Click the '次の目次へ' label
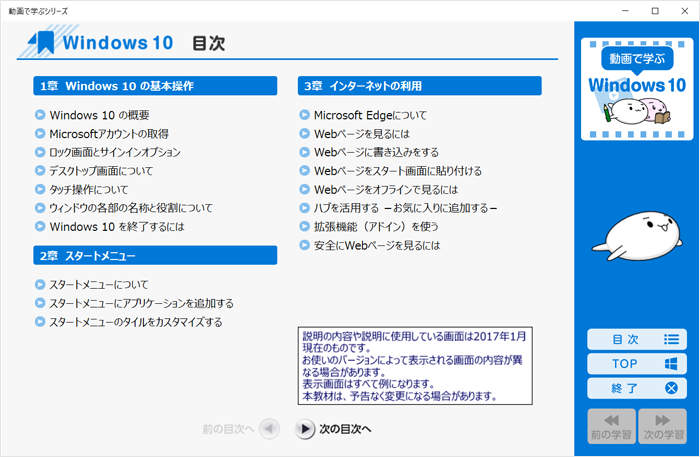 click(x=345, y=429)
